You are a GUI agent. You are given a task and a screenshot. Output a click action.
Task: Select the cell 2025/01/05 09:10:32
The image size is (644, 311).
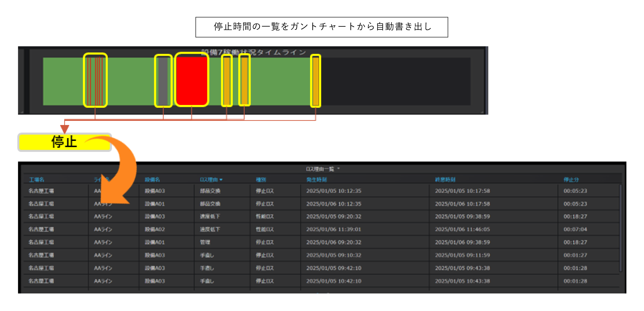(334, 255)
